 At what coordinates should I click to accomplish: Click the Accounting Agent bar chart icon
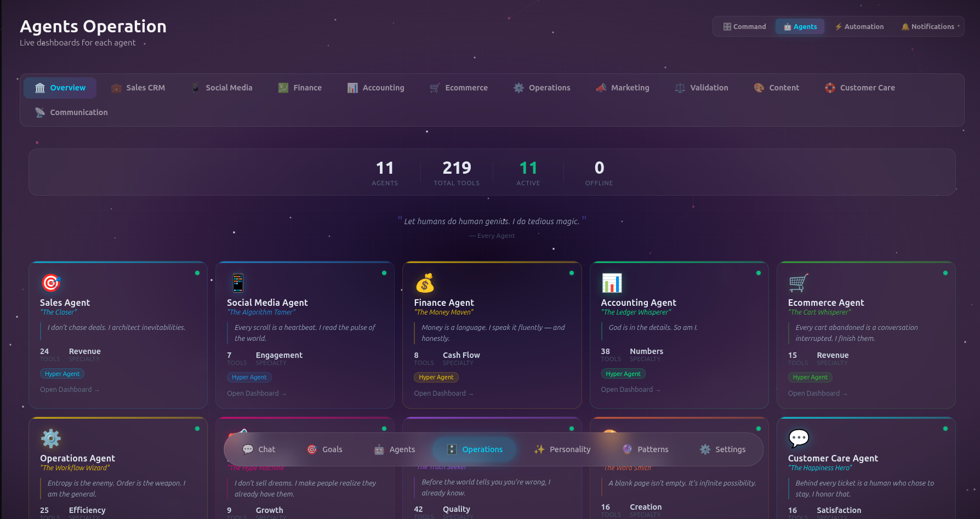[x=612, y=283]
